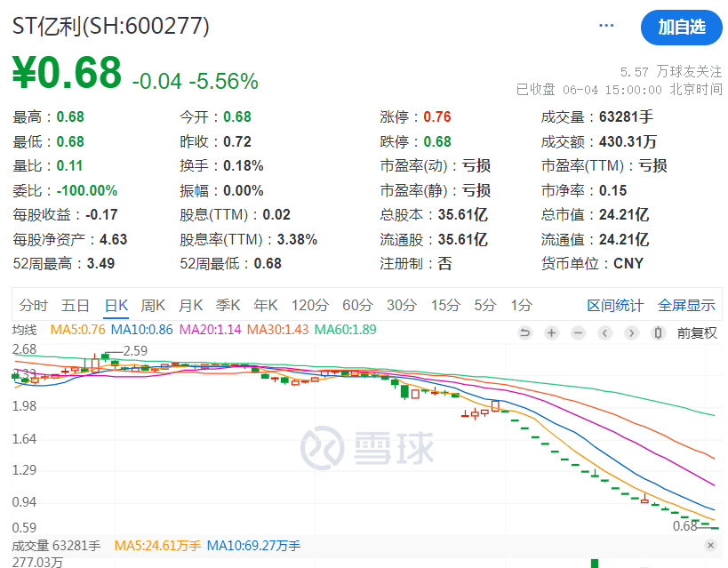The image size is (728, 568).
Task: Click the MA5:0.76 indicator label
Action: (77, 330)
